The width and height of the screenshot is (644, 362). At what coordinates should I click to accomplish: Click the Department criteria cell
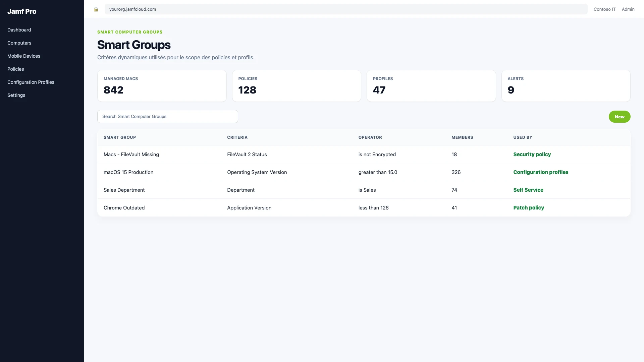click(241, 190)
